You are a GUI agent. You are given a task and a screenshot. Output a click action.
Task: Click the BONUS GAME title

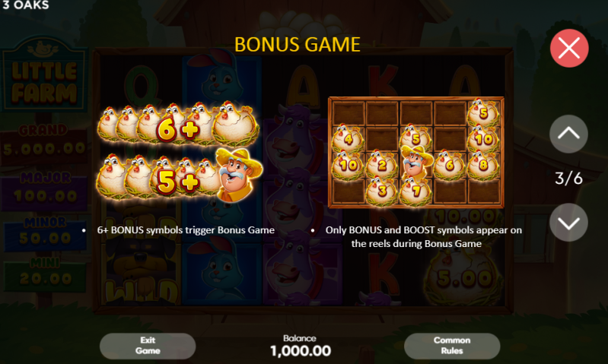point(298,45)
